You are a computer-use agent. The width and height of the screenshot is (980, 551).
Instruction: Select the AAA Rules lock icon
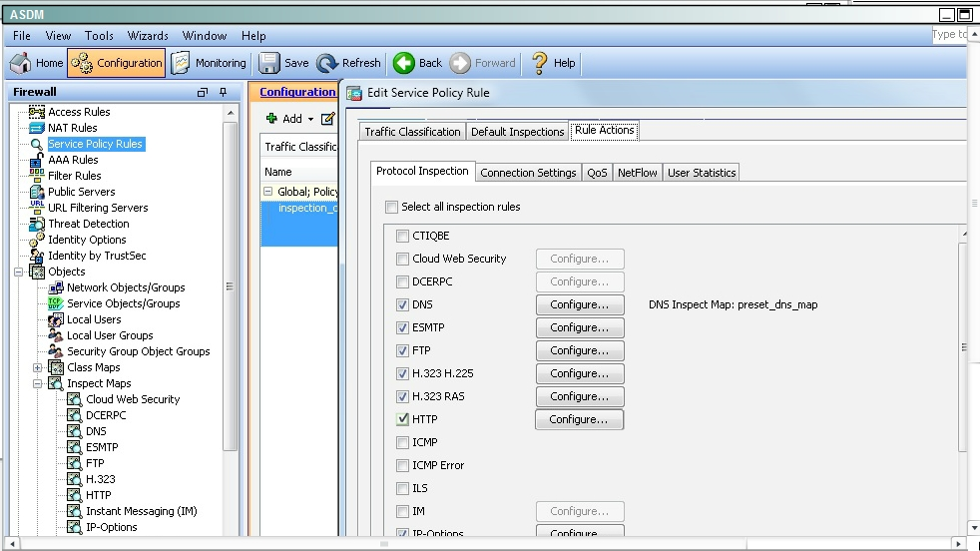37,160
